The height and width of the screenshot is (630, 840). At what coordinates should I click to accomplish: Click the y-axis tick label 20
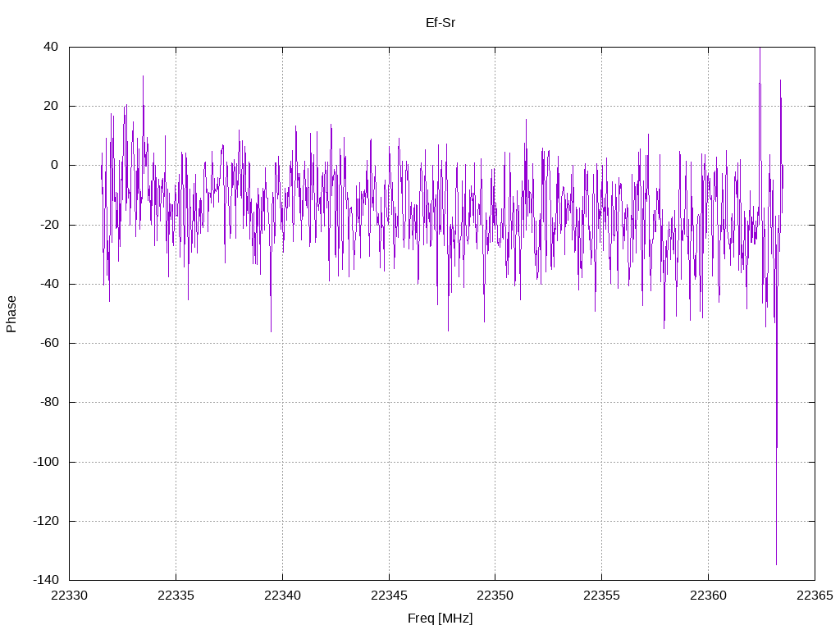click(51, 106)
